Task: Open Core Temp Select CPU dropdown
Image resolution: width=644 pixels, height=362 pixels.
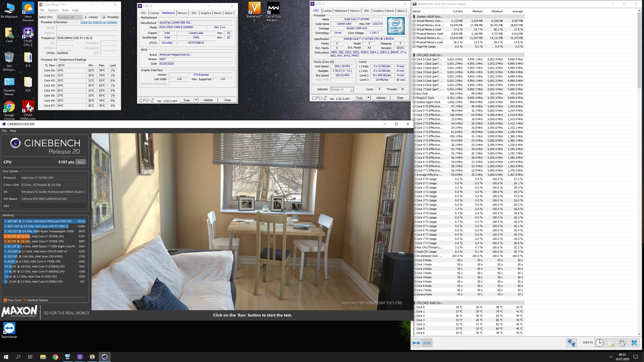Action: coord(70,17)
